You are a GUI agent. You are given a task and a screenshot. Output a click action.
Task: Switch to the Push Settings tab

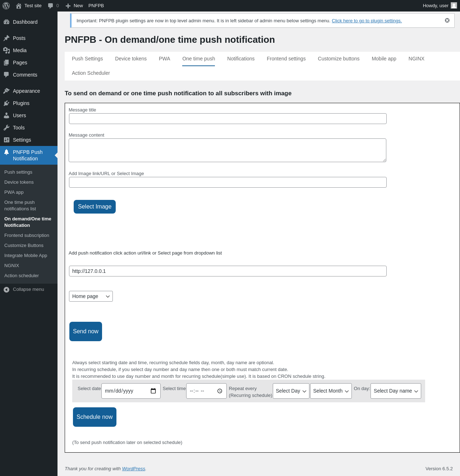point(87,59)
